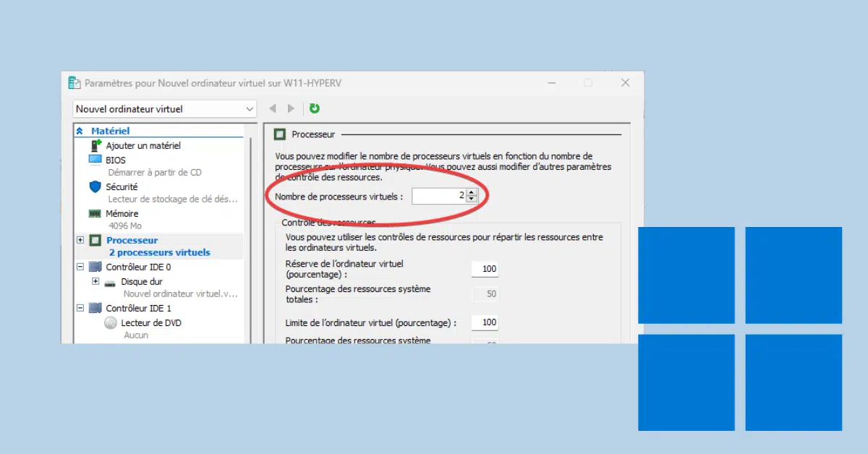The image size is (868, 454).
Task: Click the virtual processors count field
Action: coord(439,196)
